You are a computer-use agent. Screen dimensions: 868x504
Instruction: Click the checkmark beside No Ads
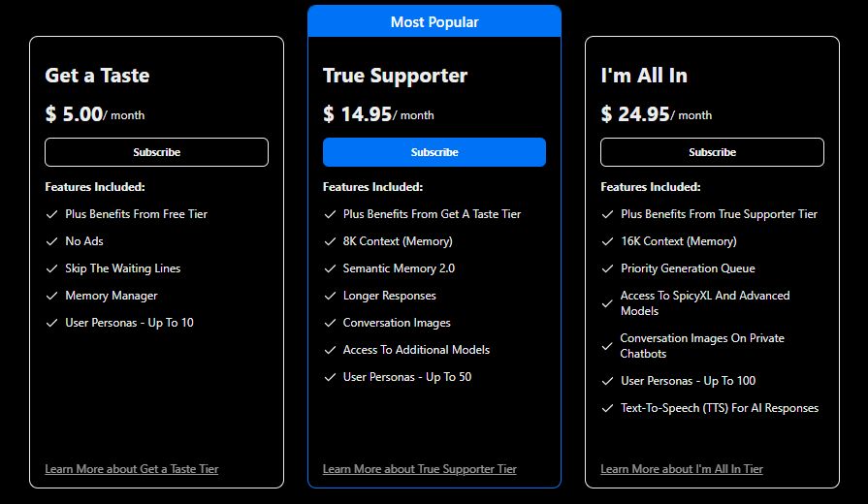tap(51, 241)
